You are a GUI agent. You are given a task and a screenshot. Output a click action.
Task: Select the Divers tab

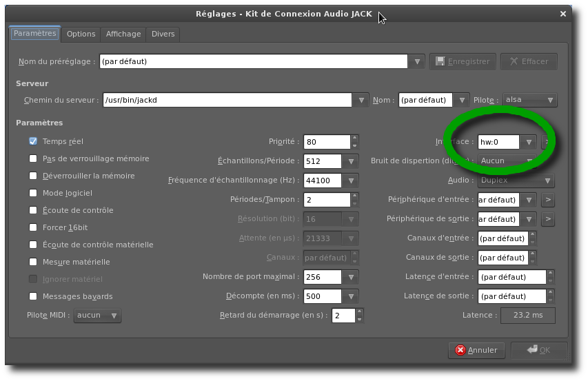click(x=163, y=34)
